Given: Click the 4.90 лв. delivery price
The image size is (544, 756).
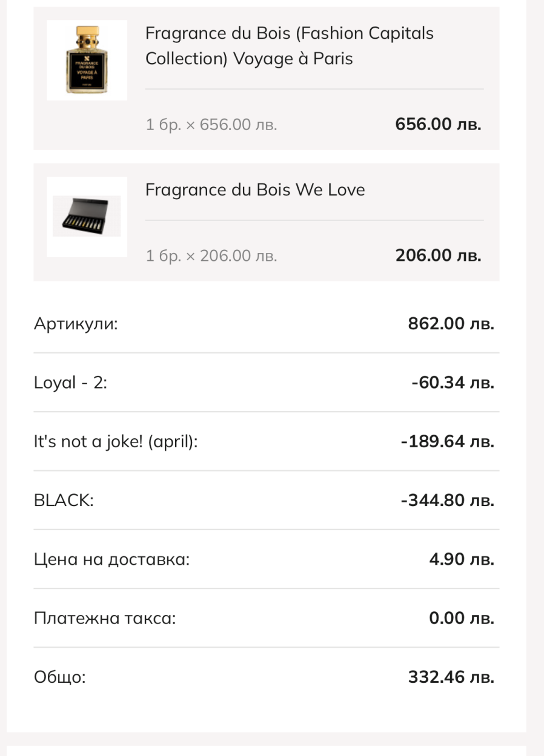Looking at the screenshot, I should pyautogui.click(x=462, y=559).
